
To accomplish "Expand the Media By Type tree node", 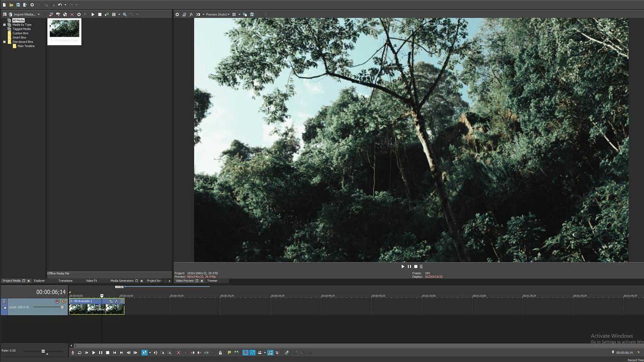I will [5, 25].
